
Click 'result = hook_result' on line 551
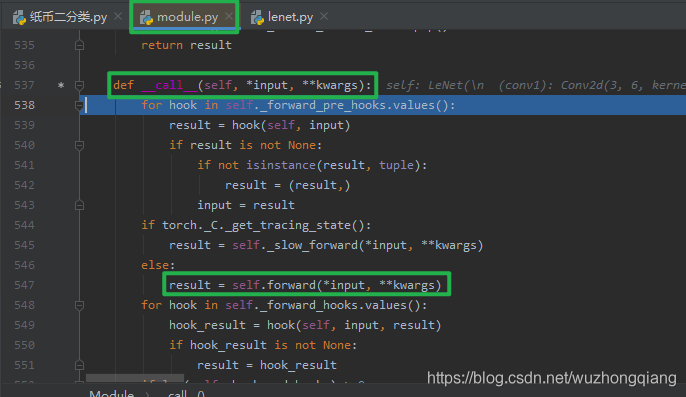pos(267,365)
